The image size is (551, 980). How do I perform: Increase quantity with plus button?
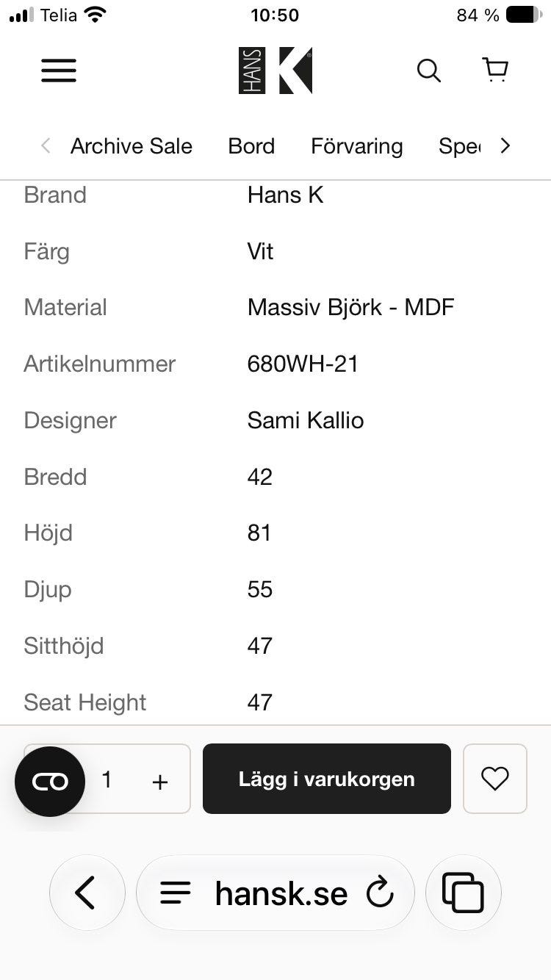point(160,782)
